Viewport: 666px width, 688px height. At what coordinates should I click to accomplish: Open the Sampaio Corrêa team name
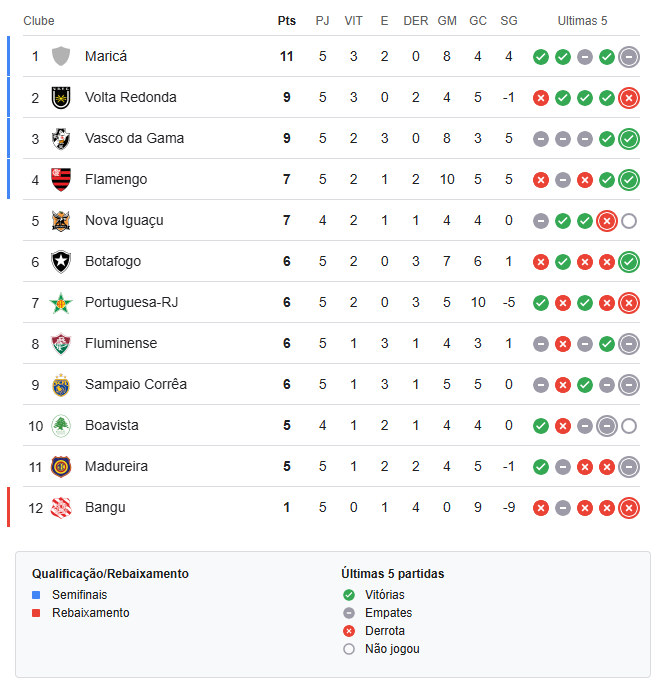pos(136,384)
